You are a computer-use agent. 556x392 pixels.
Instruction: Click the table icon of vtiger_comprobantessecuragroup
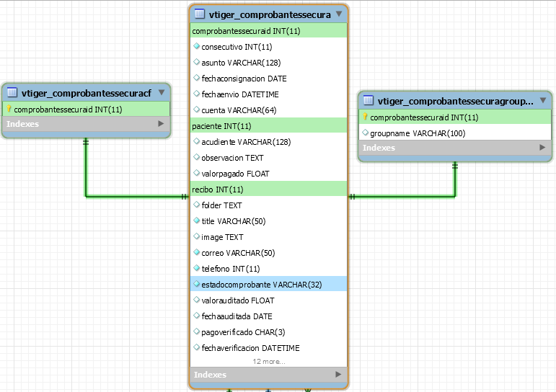pyautogui.click(x=369, y=101)
